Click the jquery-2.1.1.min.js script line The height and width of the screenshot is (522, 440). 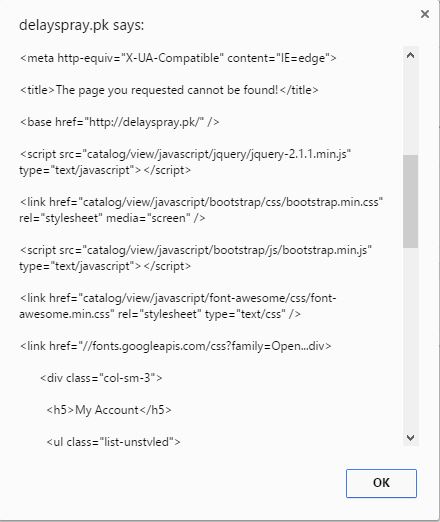pos(185,162)
